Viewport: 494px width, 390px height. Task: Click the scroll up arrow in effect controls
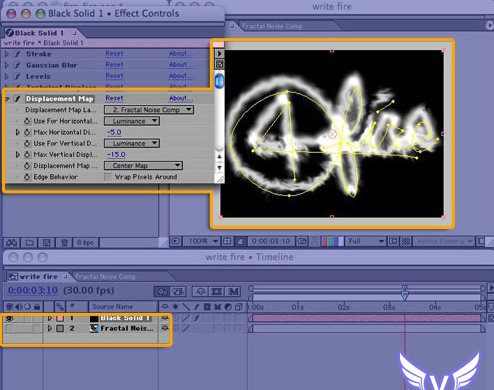click(x=219, y=156)
